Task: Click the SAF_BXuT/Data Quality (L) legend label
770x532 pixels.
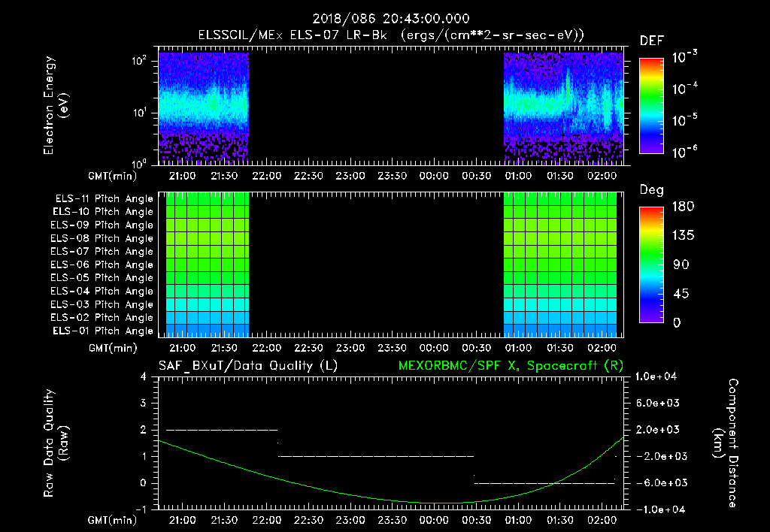Action: pyautogui.click(x=247, y=365)
